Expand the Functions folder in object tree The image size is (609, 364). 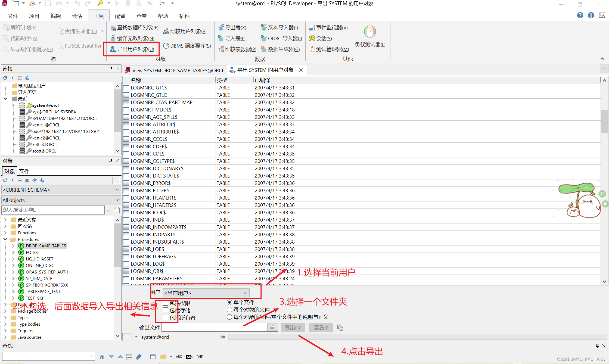click(x=5, y=233)
